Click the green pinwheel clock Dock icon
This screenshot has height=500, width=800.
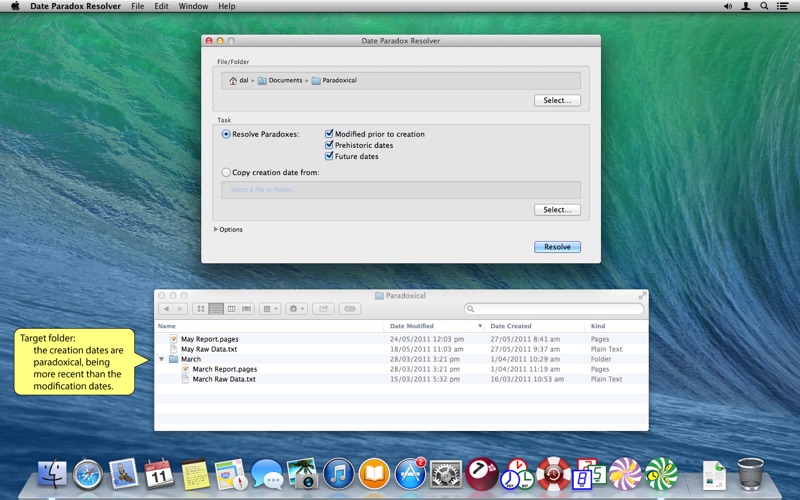point(661,474)
